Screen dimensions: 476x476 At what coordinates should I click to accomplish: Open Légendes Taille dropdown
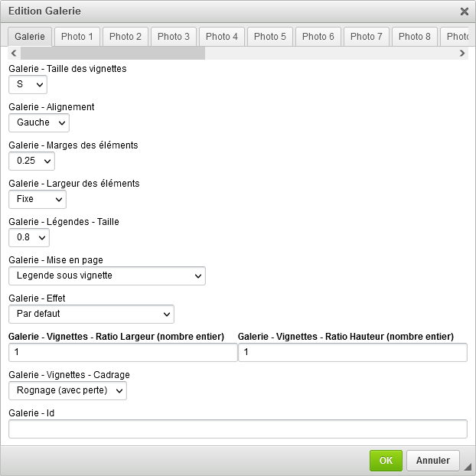(29, 237)
